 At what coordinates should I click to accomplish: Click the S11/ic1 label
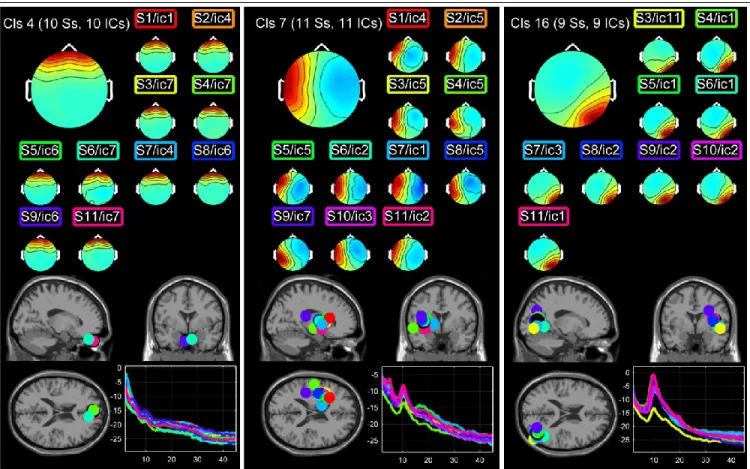(544, 217)
